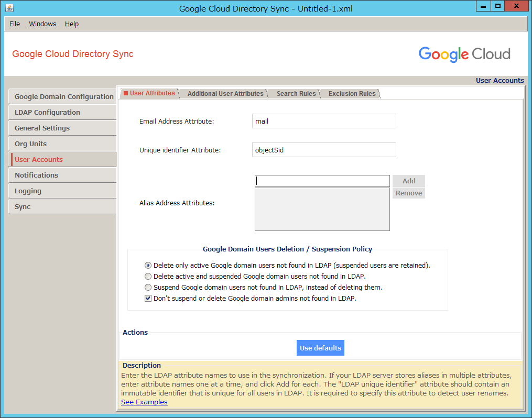The image size is (532, 418).
Task: Click the Actions section label
Action: [135, 332]
